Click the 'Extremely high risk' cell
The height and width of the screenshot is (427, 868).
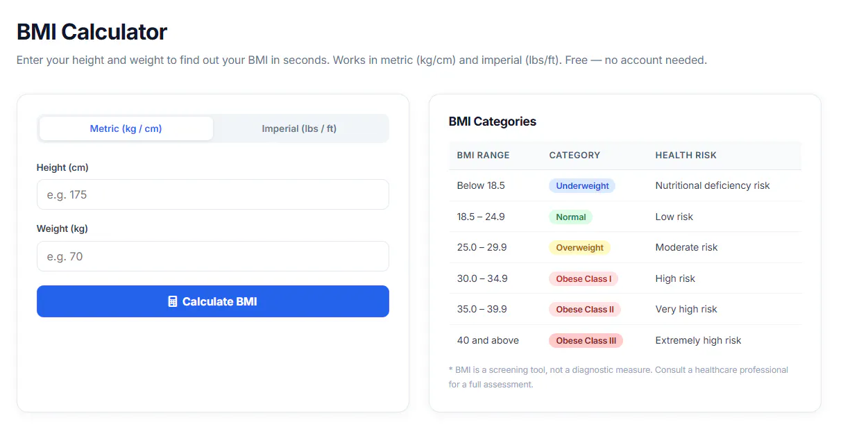[698, 340]
